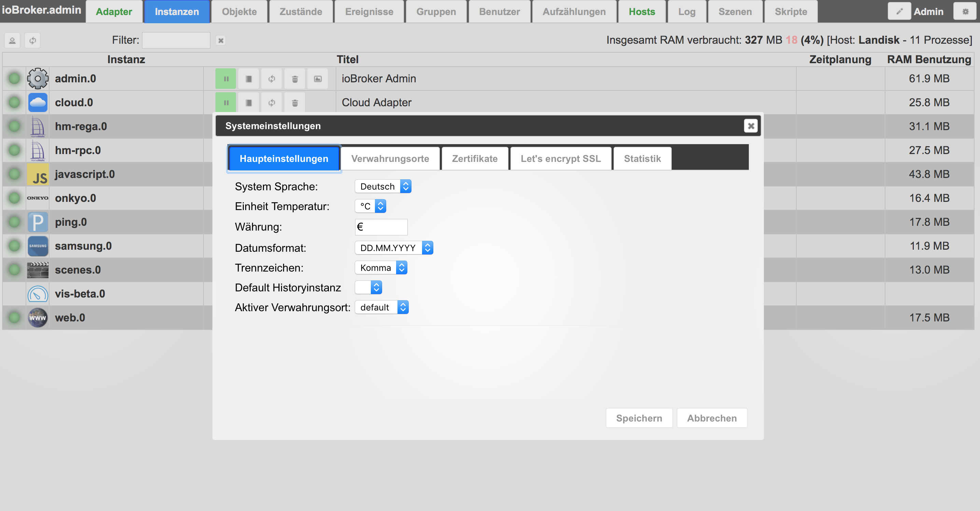The width and height of the screenshot is (980, 511).
Task: Click into the Währung input field
Action: click(381, 227)
